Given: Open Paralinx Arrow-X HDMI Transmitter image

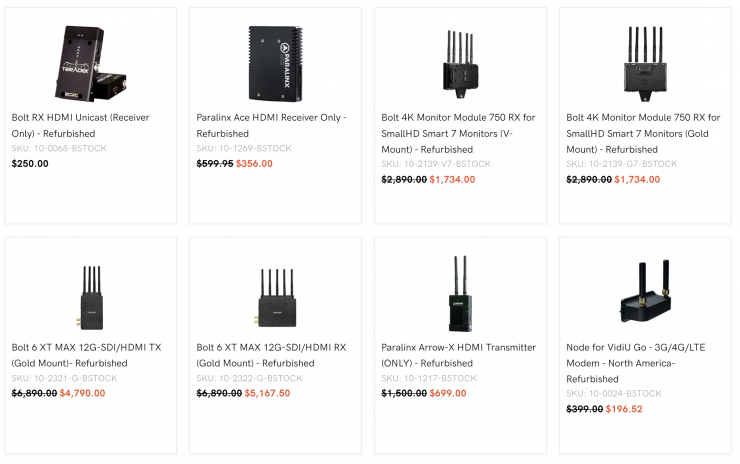Looking at the screenshot, I should point(460,290).
